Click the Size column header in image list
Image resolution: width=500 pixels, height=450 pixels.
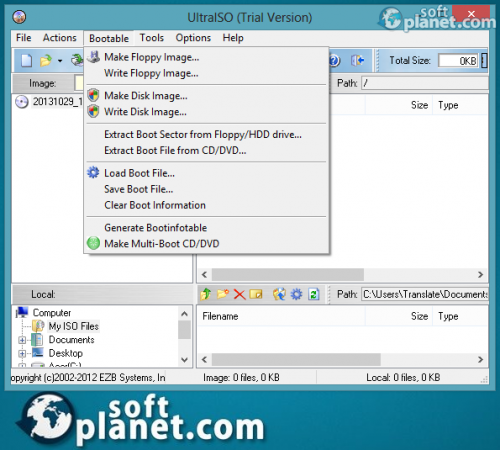tap(399, 105)
